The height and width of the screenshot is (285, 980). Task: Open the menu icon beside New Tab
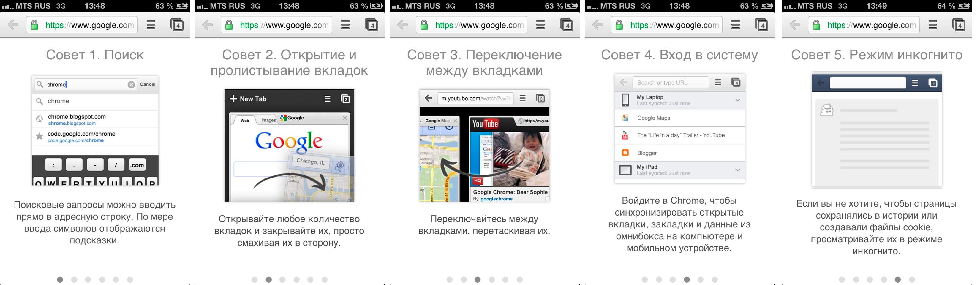click(328, 99)
